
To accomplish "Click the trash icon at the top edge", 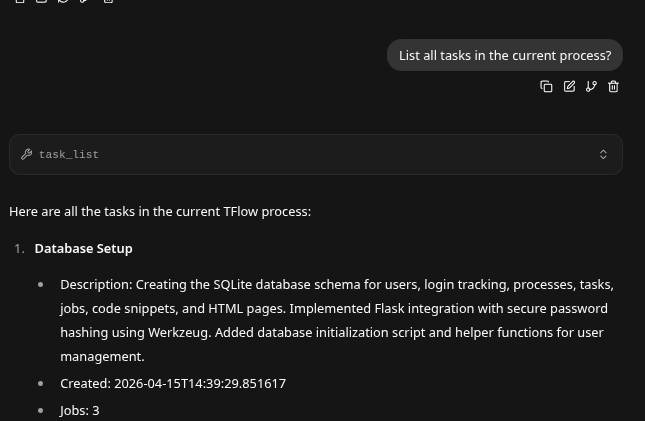I will coord(108,1).
